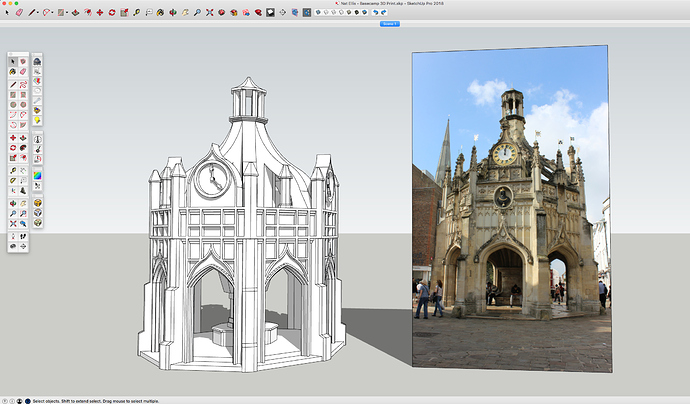Select the Protractor tool in left palette
The image size is (690, 404).
coord(13,180)
